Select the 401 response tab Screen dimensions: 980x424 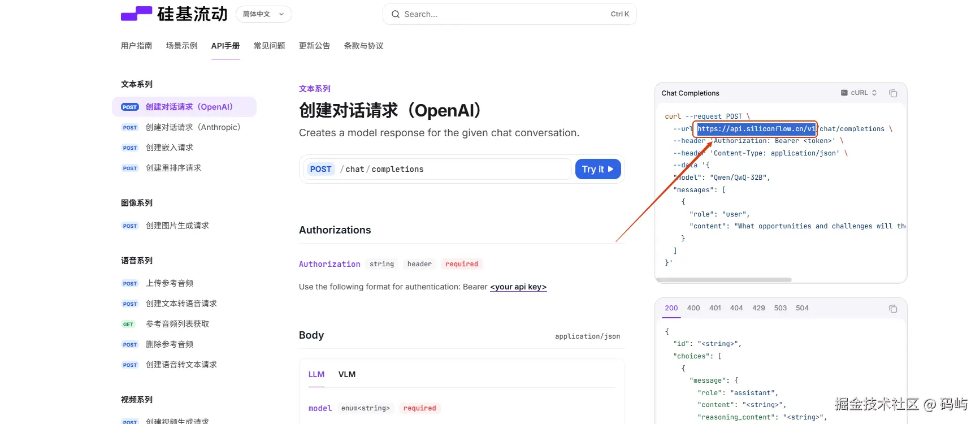coord(715,308)
